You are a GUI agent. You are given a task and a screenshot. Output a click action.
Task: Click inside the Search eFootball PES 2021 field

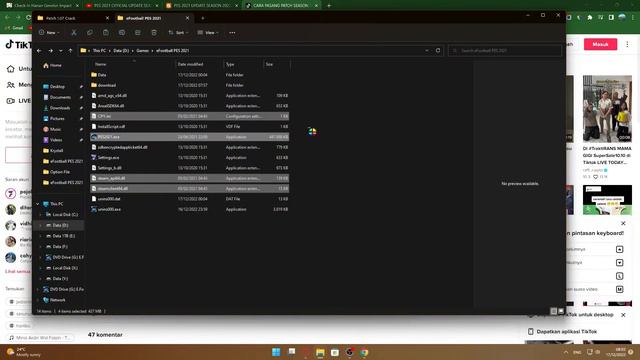click(x=505, y=51)
